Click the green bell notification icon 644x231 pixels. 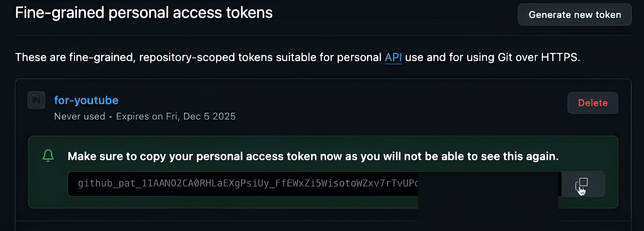click(48, 156)
